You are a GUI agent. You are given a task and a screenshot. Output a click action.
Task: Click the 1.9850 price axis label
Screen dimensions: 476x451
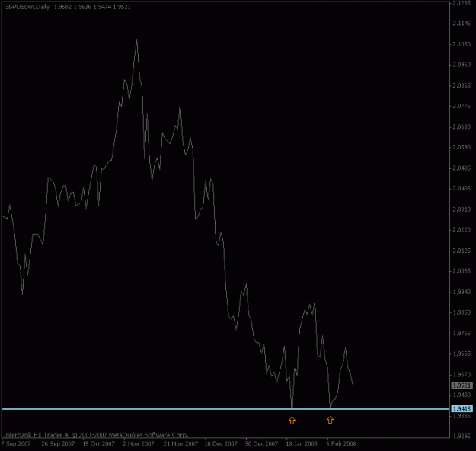(x=462, y=312)
